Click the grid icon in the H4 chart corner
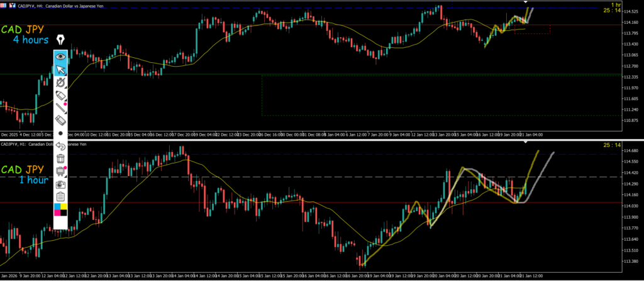 click(4, 4)
